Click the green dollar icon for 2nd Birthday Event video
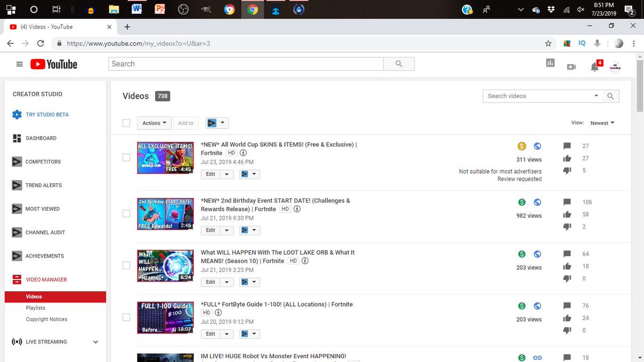This screenshot has width=644, height=362. coord(522,202)
